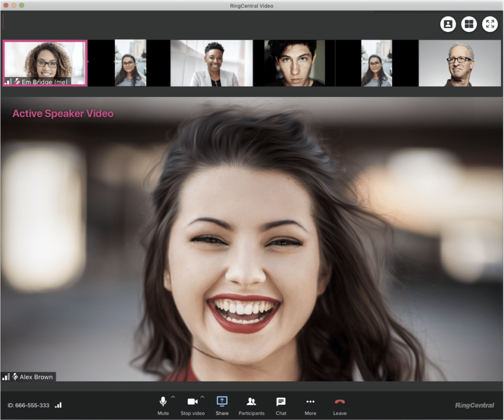
Task: Expand audio options arrow beside Mute
Action: (x=173, y=397)
